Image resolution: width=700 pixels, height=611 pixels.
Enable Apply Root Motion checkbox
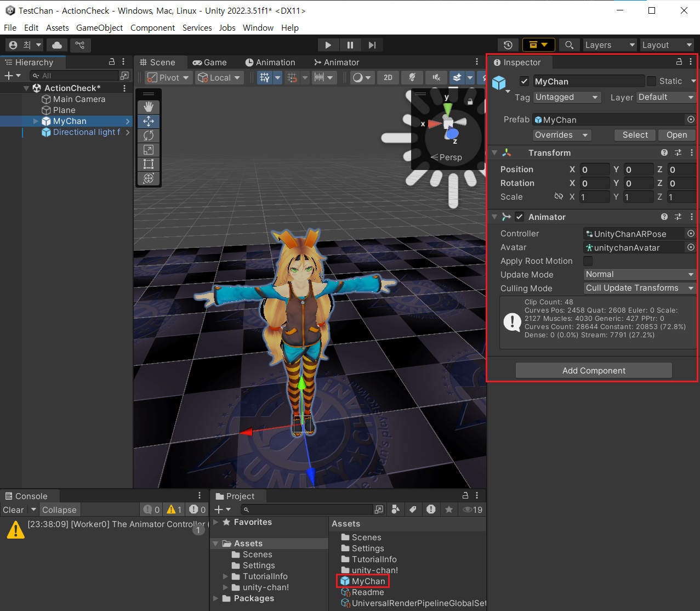tap(588, 261)
